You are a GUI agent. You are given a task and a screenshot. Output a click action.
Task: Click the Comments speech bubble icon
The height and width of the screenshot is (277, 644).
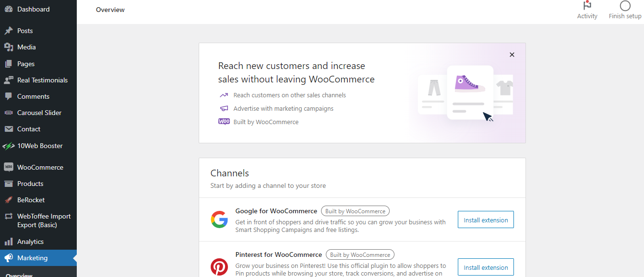coord(9,96)
